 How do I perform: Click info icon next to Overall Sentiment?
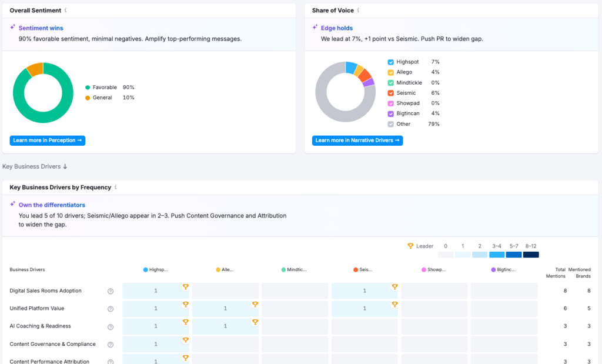65,11
